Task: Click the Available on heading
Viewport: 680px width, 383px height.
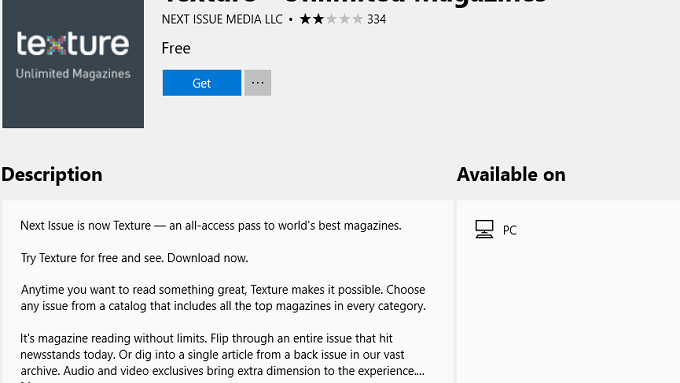Action: pyautogui.click(x=511, y=174)
